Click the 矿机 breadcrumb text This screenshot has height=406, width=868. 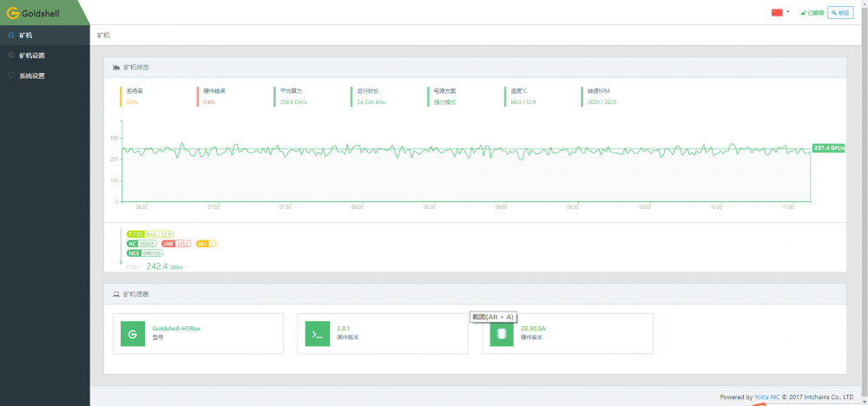click(103, 36)
